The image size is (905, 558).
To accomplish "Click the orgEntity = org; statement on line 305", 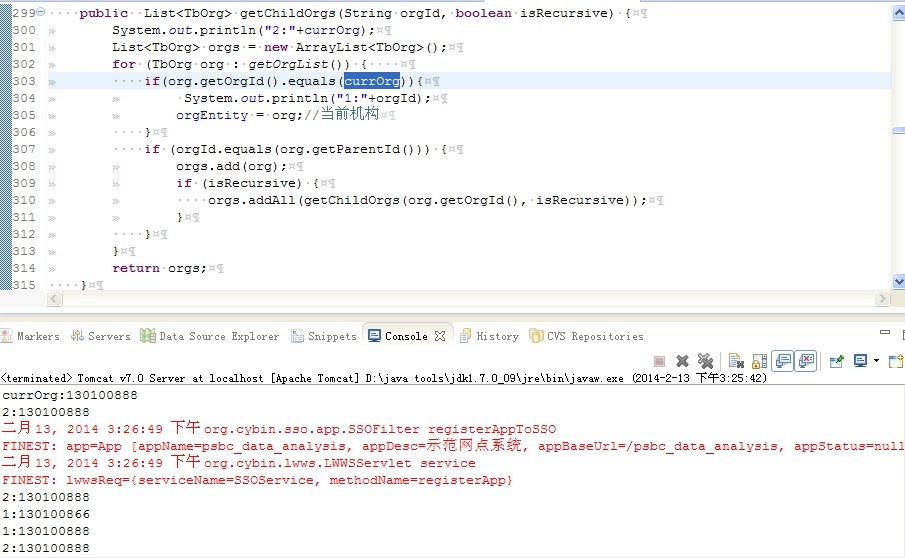I will [239, 115].
